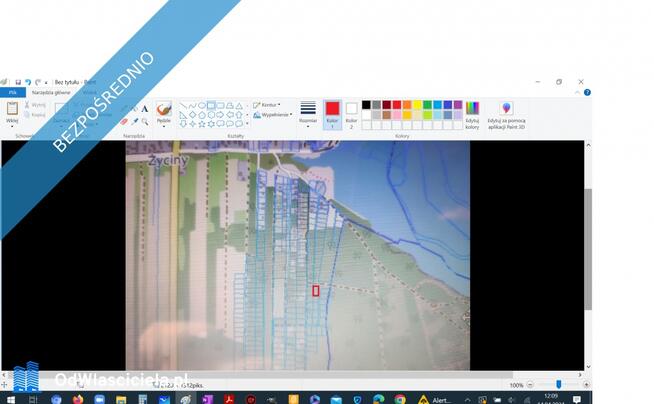
Task: Open the Rozmiar line size dropdown
Action: (308, 114)
